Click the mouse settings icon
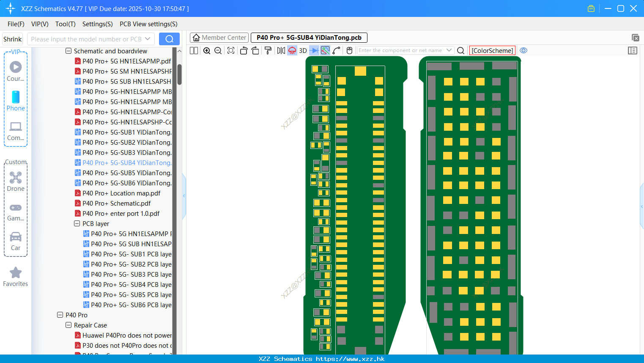This screenshot has height=363, width=644. click(x=349, y=50)
